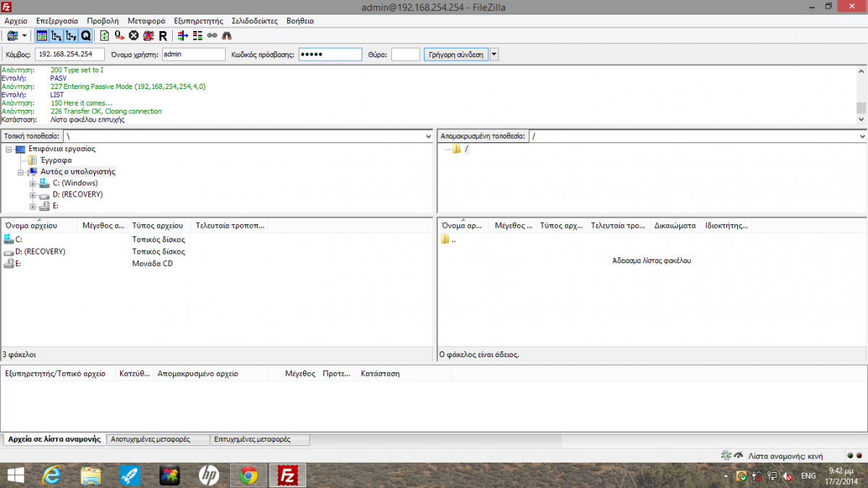Cancel the current operation
Viewport: 868px width, 488px height.
point(134,35)
